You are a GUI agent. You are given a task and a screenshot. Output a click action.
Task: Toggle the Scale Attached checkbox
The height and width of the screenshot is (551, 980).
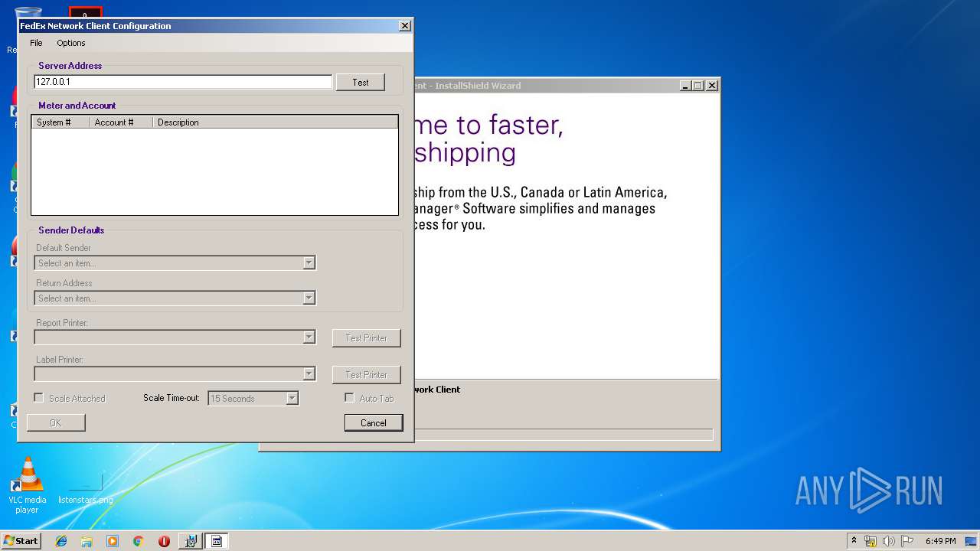tap(38, 398)
